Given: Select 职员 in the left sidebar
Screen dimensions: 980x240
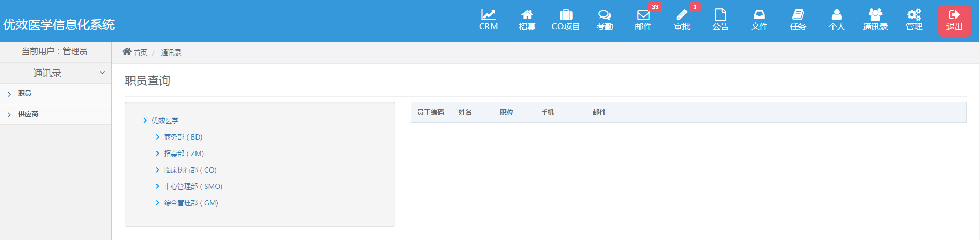Looking at the screenshot, I should [x=25, y=94].
